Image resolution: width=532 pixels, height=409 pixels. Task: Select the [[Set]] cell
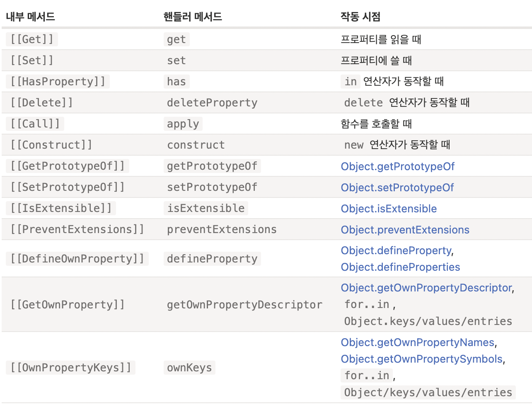32,60
